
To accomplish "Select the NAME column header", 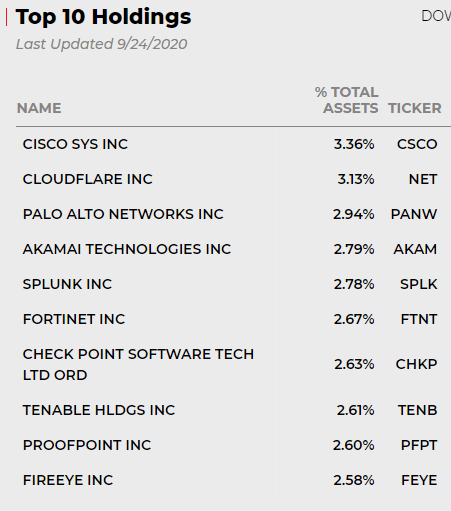I will [x=39, y=108].
